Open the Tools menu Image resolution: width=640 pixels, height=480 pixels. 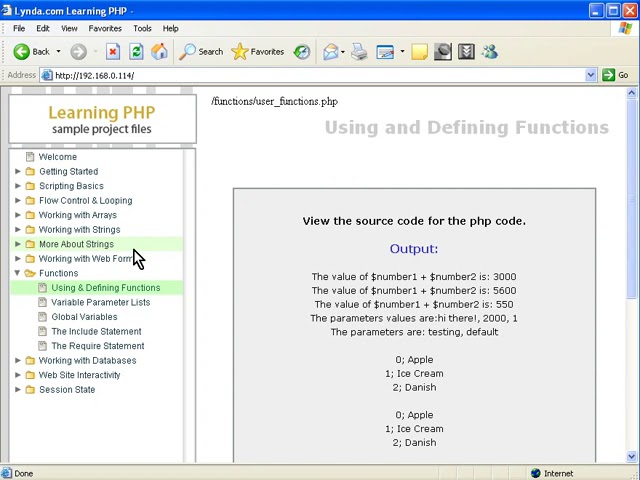(142, 28)
